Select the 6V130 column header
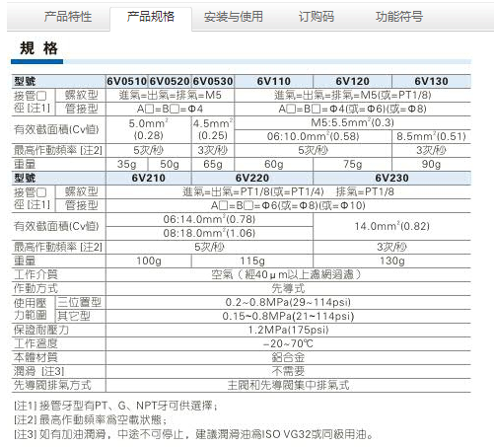The width and height of the screenshot is (494, 448). tap(432, 81)
